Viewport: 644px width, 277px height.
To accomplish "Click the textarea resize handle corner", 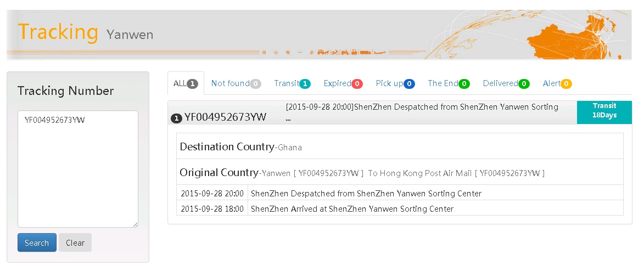I will 135,224.
